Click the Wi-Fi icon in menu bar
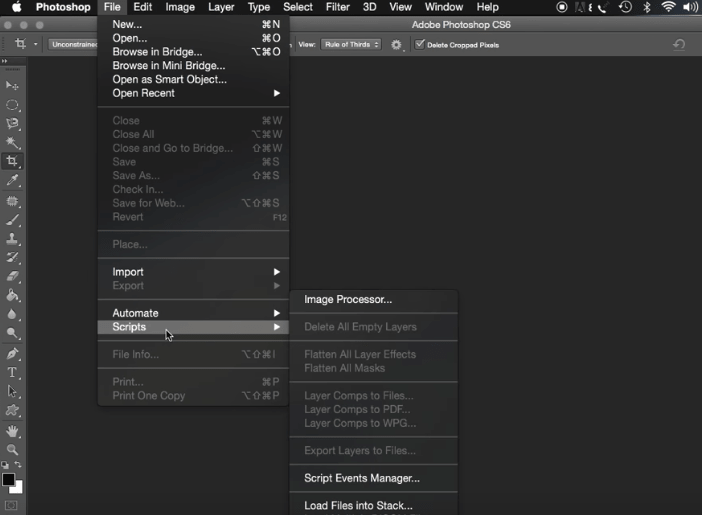The width and height of the screenshot is (702, 515). 668,7
